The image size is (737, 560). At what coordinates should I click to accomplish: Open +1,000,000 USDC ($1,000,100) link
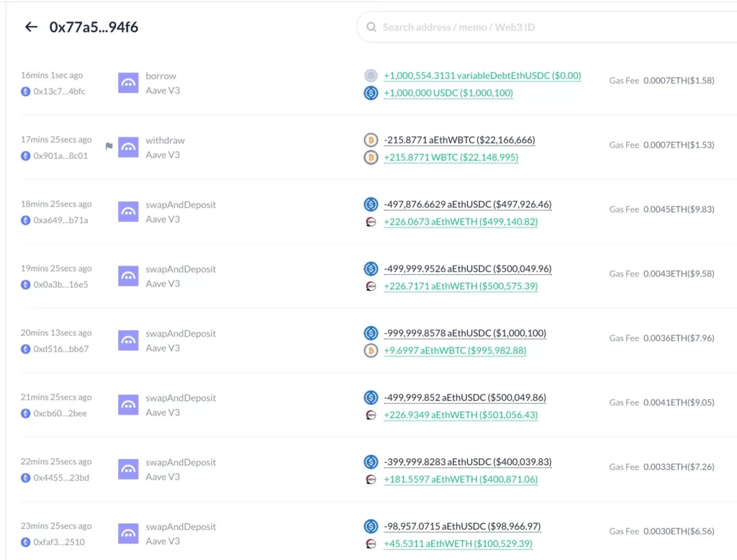pos(448,93)
